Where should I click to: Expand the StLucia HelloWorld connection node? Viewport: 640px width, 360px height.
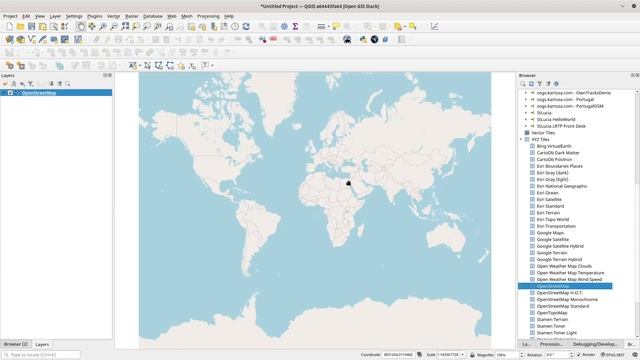[526, 120]
